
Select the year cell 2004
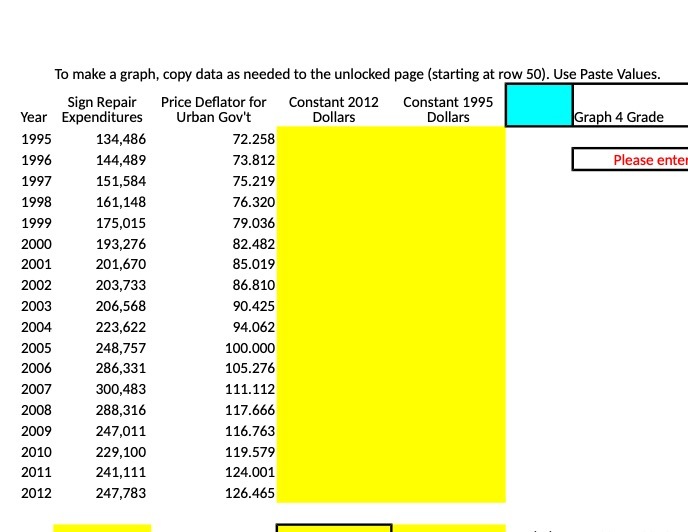(36, 327)
